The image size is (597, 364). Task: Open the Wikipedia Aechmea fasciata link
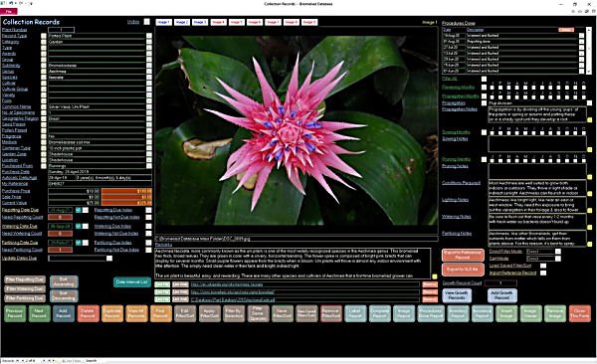227,284
